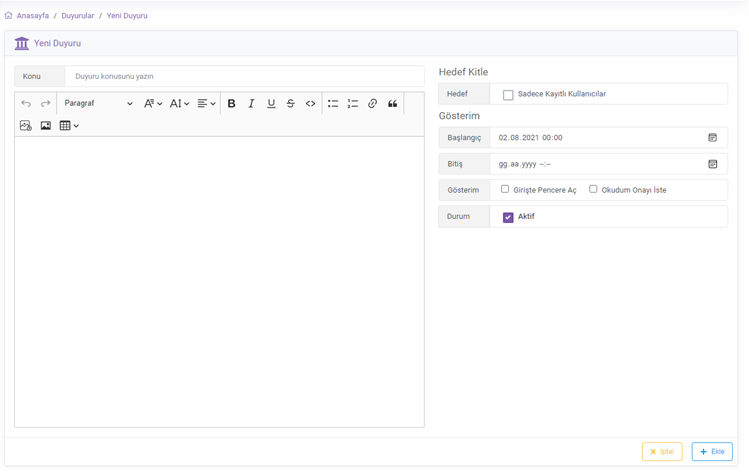Underline the selected text
Screen dimensions: 749x474
click(271, 104)
